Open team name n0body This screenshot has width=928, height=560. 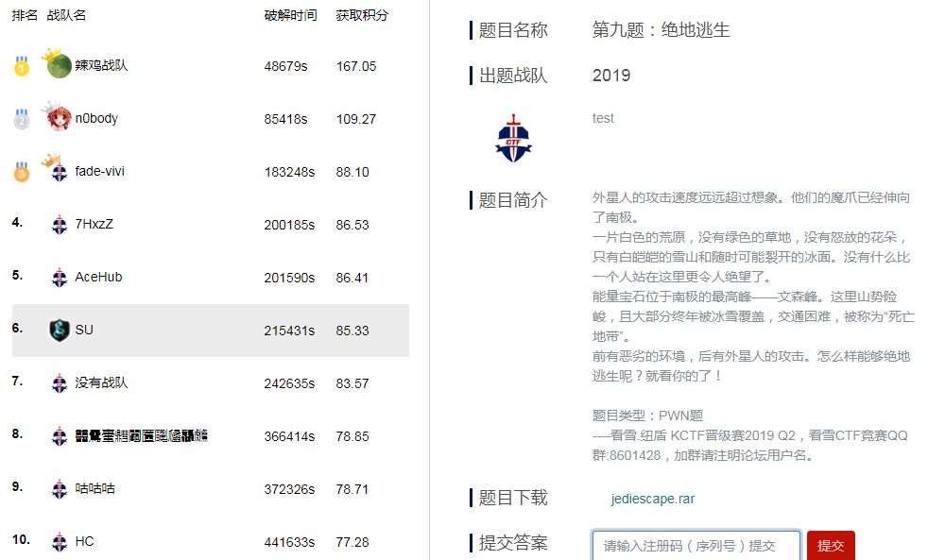pos(96,118)
